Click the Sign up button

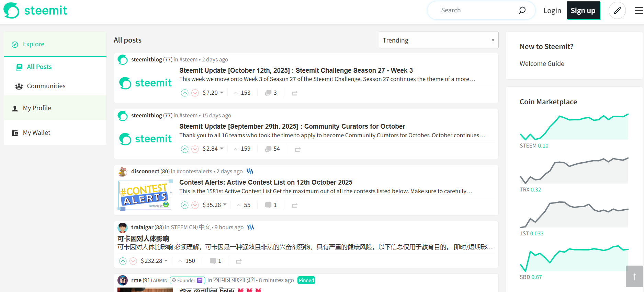pos(583,11)
